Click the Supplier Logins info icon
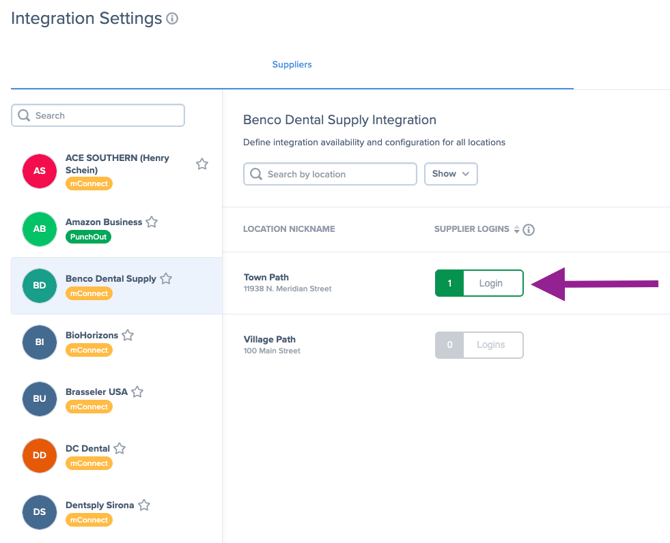The width and height of the screenshot is (670, 543). (x=529, y=230)
